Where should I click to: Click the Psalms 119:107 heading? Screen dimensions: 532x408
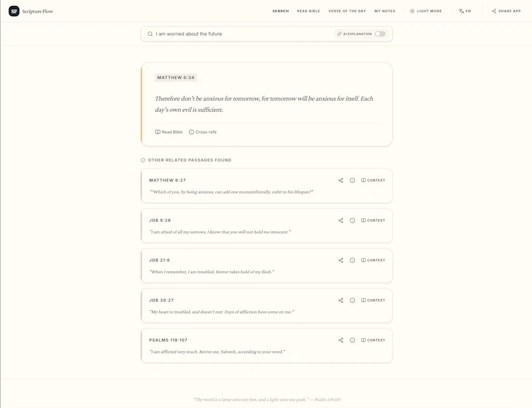point(168,340)
